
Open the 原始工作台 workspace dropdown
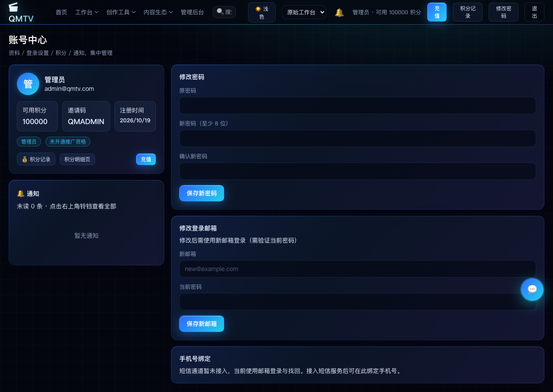click(x=304, y=12)
